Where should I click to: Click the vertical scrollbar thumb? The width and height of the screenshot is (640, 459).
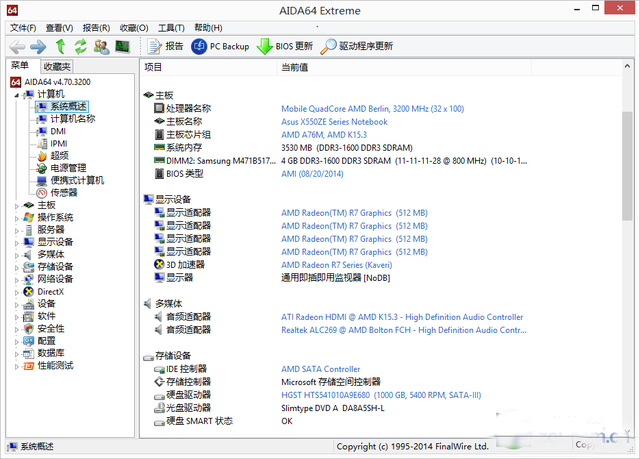click(x=627, y=166)
